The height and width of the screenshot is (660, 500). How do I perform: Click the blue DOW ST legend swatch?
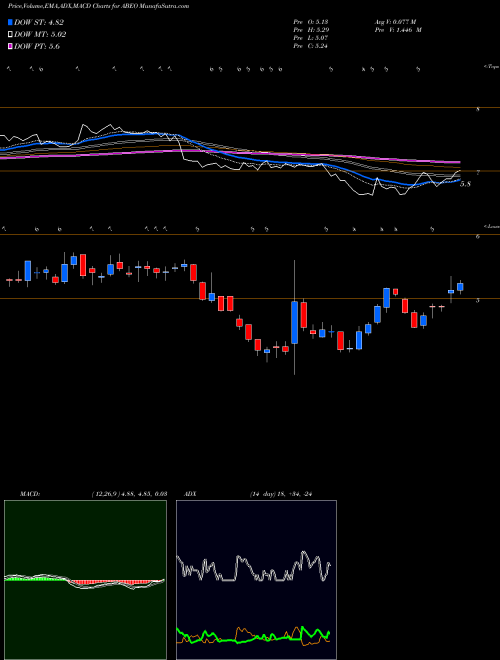pos(10,23)
